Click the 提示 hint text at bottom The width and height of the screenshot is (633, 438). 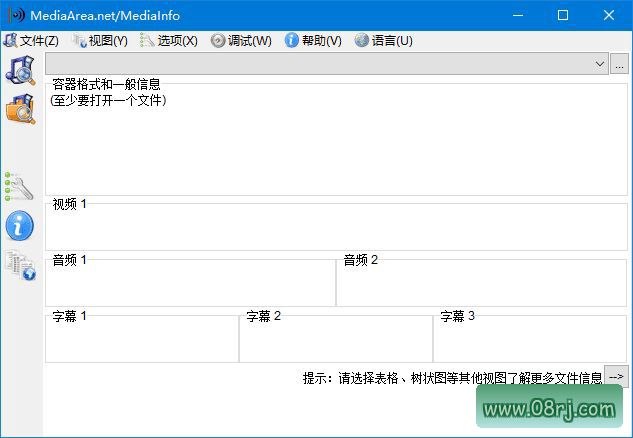pos(453,378)
